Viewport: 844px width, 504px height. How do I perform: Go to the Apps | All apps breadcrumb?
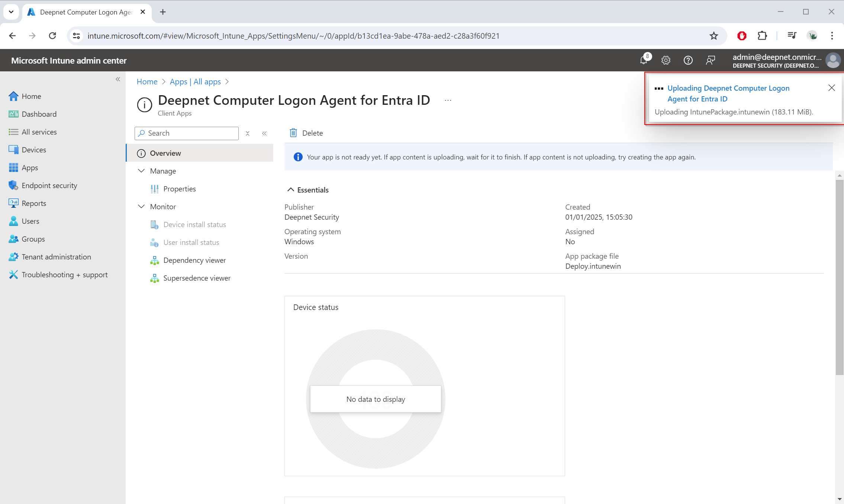point(195,82)
